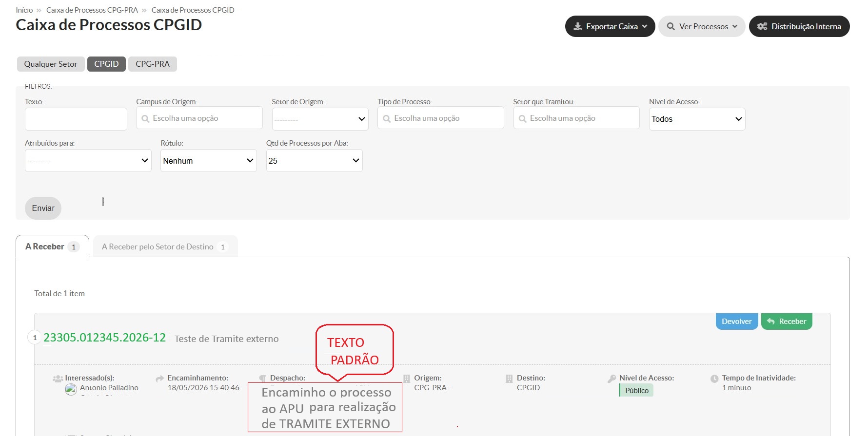868x436 pixels.
Task: Click the reply arrow icon on Receber
Action: (771, 322)
